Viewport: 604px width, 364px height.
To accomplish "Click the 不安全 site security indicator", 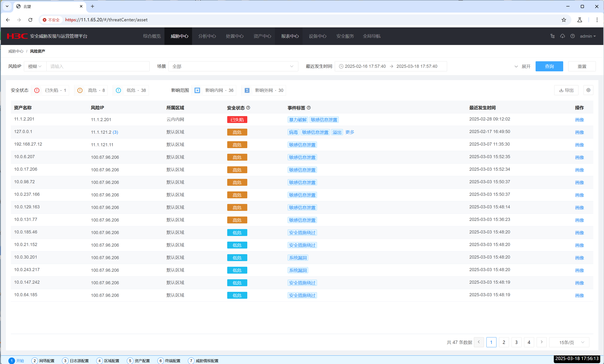I will tap(51, 20).
